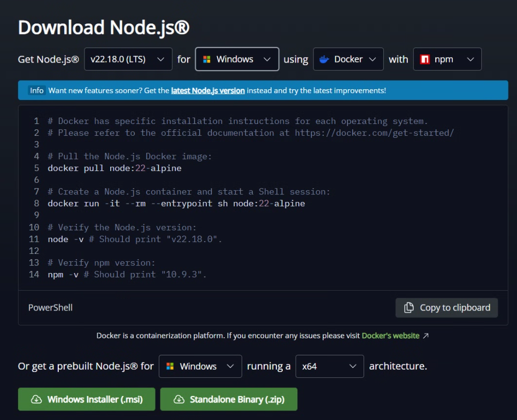Visit the Docker's website link
This screenshot has height=420, width=517.
point(390,336)
